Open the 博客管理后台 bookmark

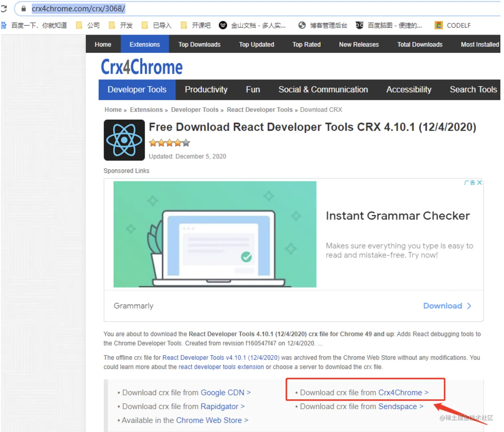(x=323, y=25)
